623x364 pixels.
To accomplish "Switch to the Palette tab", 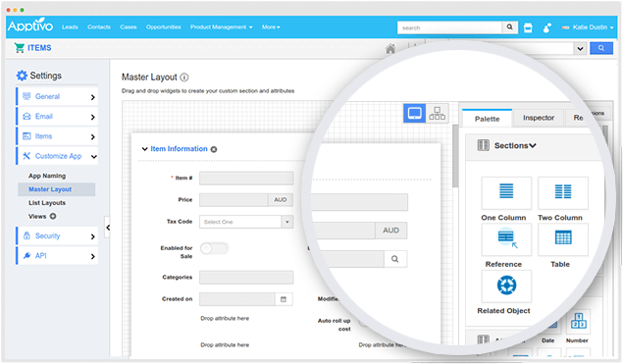I will click(487, 119).
